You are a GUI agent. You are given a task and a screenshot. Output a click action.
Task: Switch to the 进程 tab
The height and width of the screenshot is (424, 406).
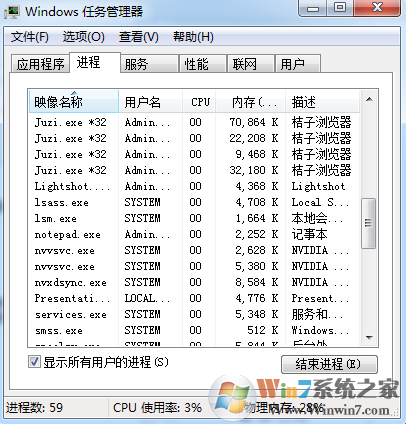(x=95, y=62)
